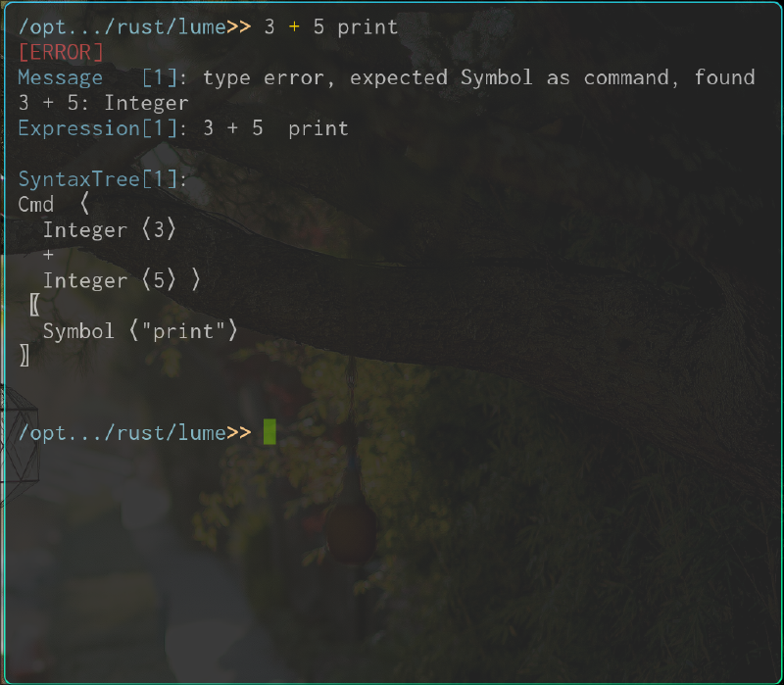Click the orange >> on bottom prompt
The image size is (784, 685).
tap(239, 433)
